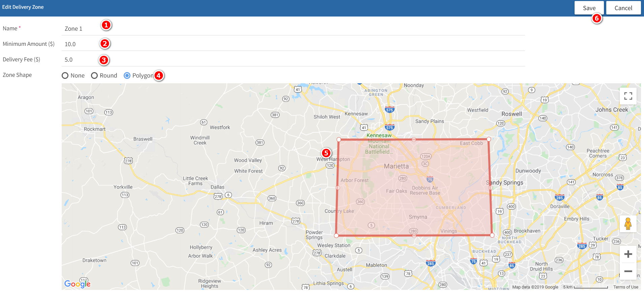Open the Terms of Use link
The width and height of the screenshot is (644, 301).
pos(626,287)
